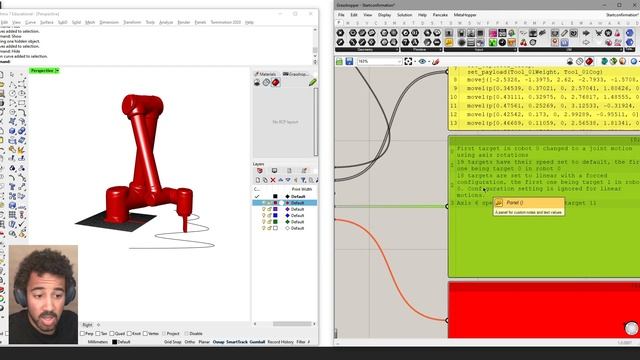Toggle SmartTrack in the Rhino status bar
Screen dimensions: 640x360
(237, 342)
